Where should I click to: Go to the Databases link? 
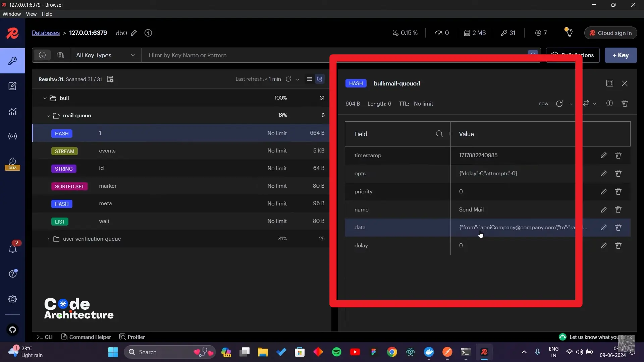(46, 33)
